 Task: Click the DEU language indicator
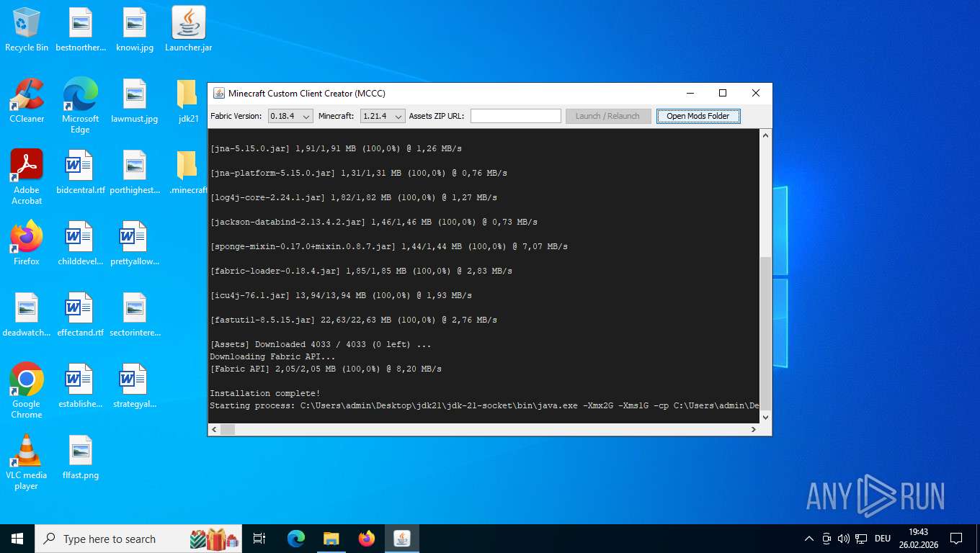883,539
